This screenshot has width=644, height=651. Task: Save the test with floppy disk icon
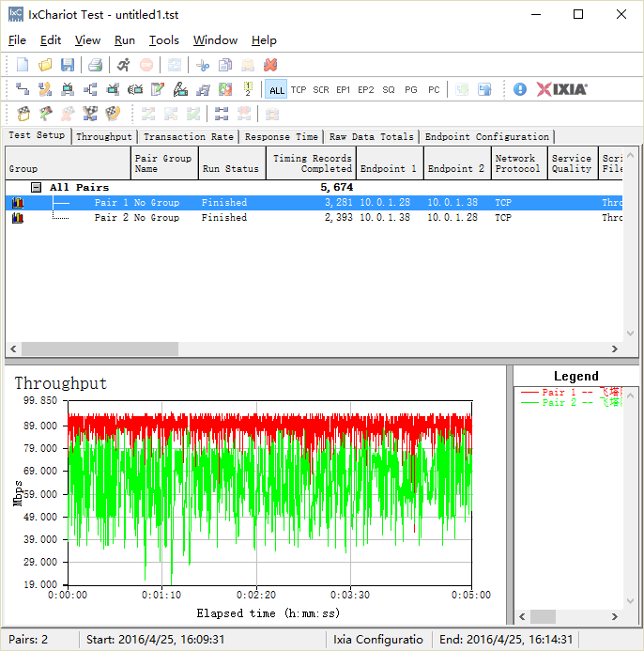point(68,65)
